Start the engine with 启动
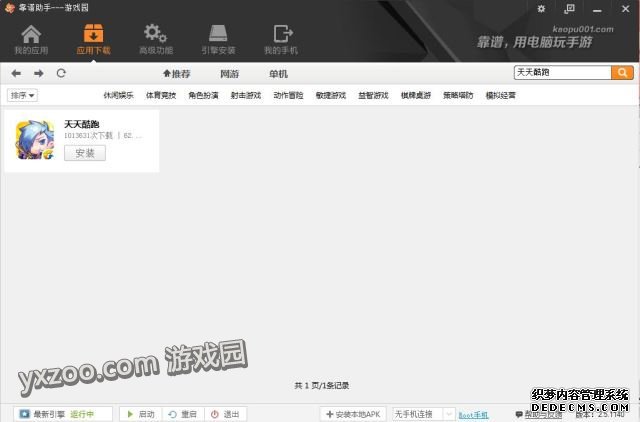640x422 pixels. tap(141, 414)
